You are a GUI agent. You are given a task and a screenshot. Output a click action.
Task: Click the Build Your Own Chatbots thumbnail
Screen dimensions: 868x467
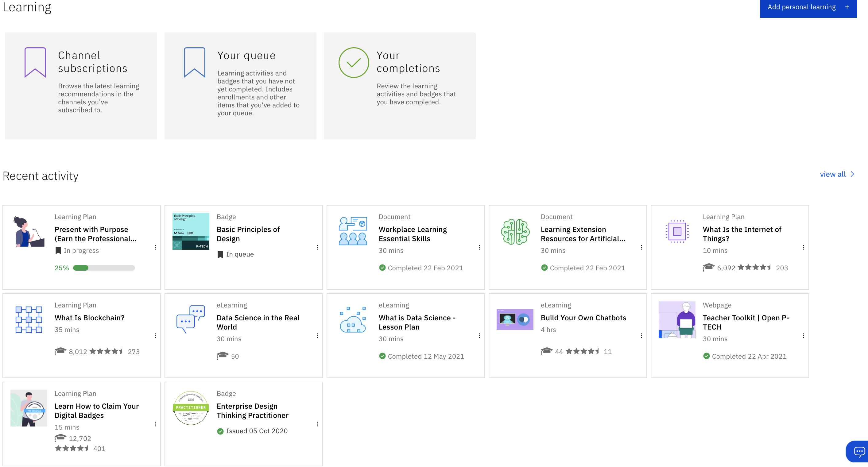[x=515, y=319]
